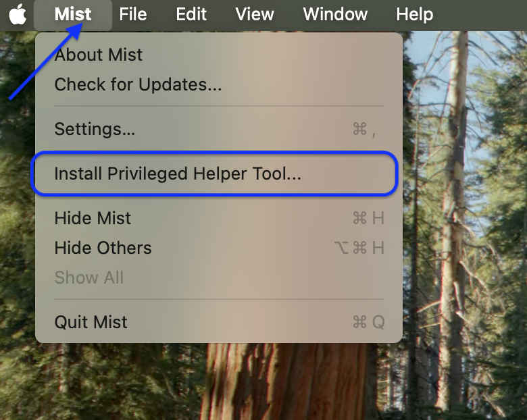The image size is (527, 420).
Task: Choose About Mist
Action: tap(219, 55)
